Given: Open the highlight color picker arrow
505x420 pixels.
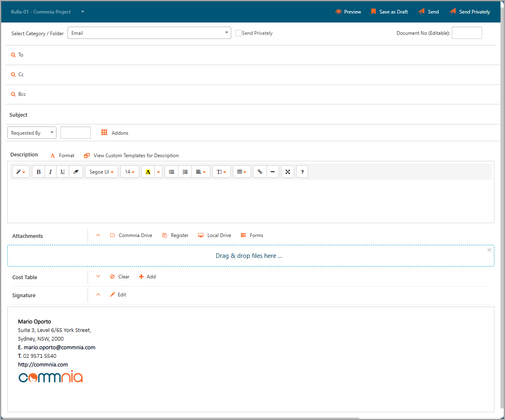Looking at the screenshot, I should [158, 172].
